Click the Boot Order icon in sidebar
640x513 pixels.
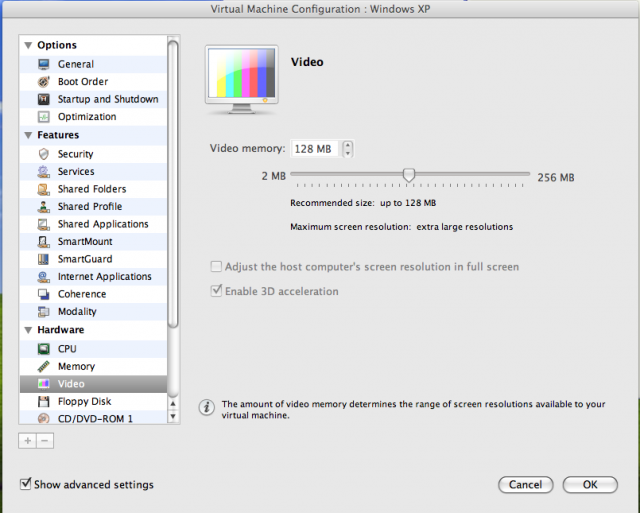click(x=44, y=82)
